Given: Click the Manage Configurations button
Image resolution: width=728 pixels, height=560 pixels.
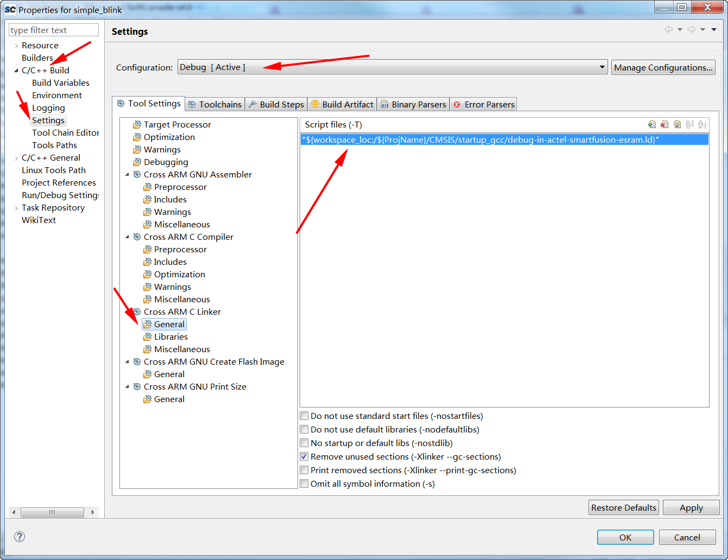Looking at the screenshot, I should (663, 67).
